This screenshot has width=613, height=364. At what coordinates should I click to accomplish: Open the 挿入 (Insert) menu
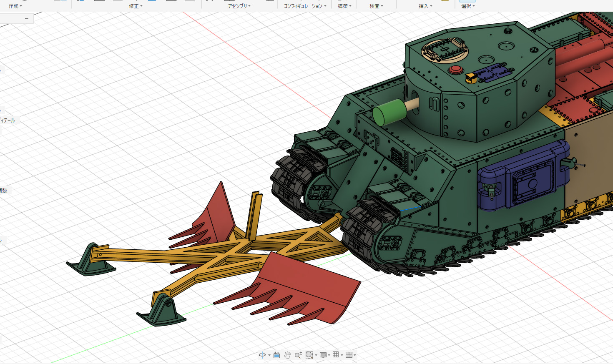tap(425, 6)
